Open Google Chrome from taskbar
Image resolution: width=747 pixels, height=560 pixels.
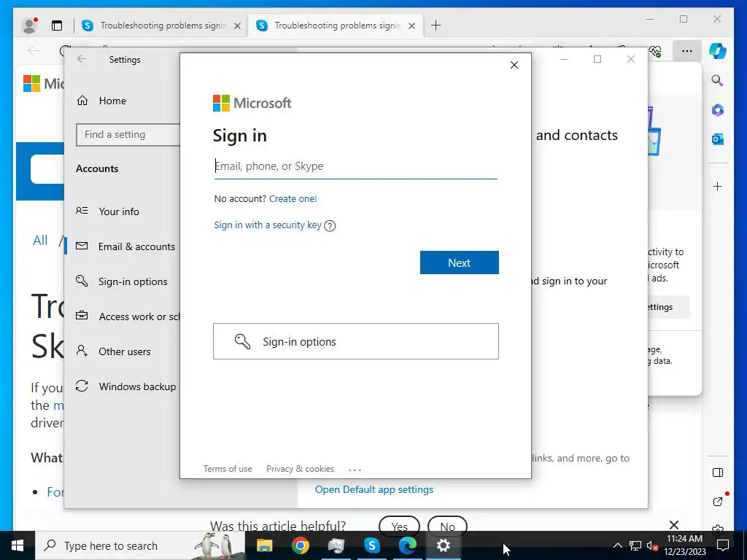pyautogui.click(x=300, y=545)
